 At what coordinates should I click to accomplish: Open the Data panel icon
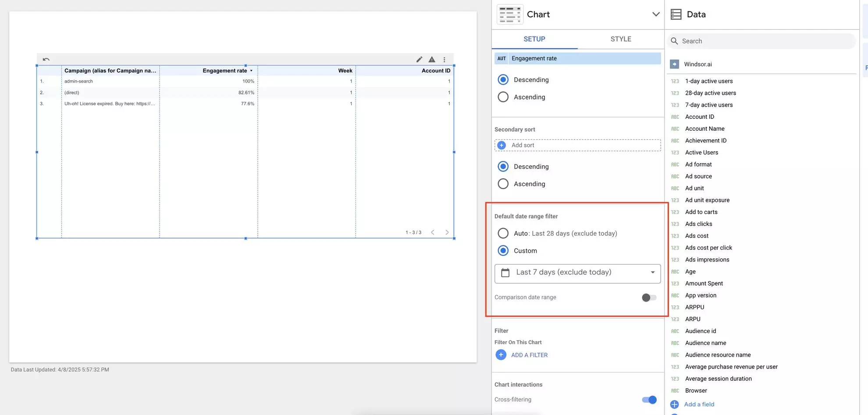click(x=676, y=14)
